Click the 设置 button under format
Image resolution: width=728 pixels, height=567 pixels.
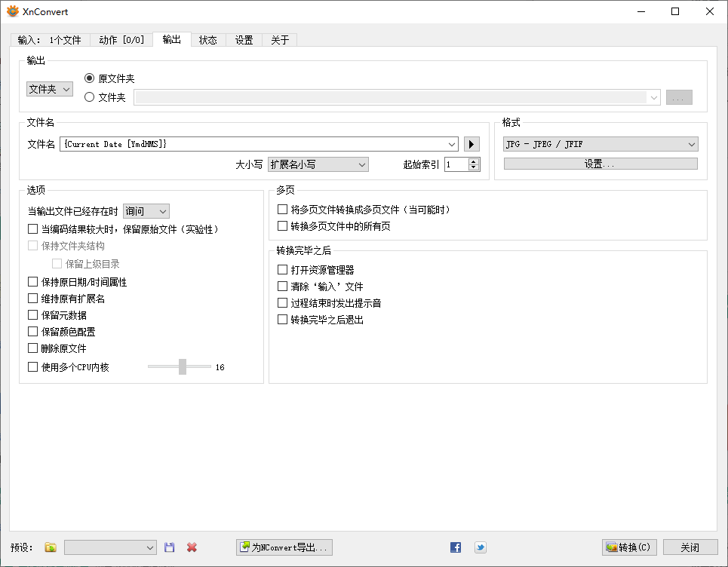click(600, 163)
